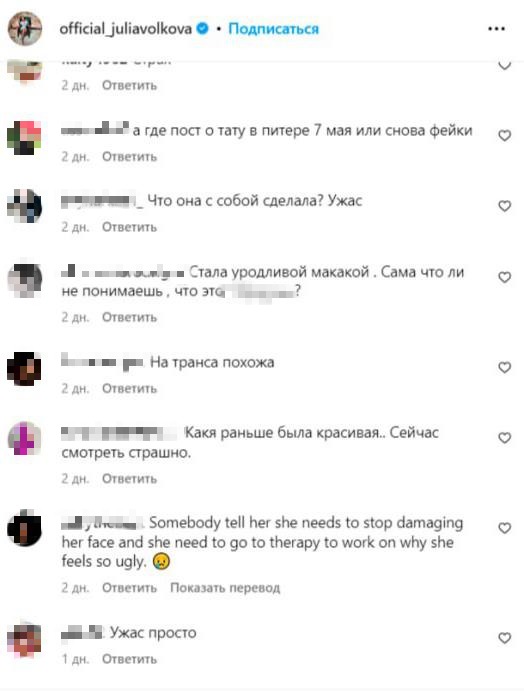Show translation with Показать перевод
The height and width of the screenshot is (693, 524).
click(225, 588)
